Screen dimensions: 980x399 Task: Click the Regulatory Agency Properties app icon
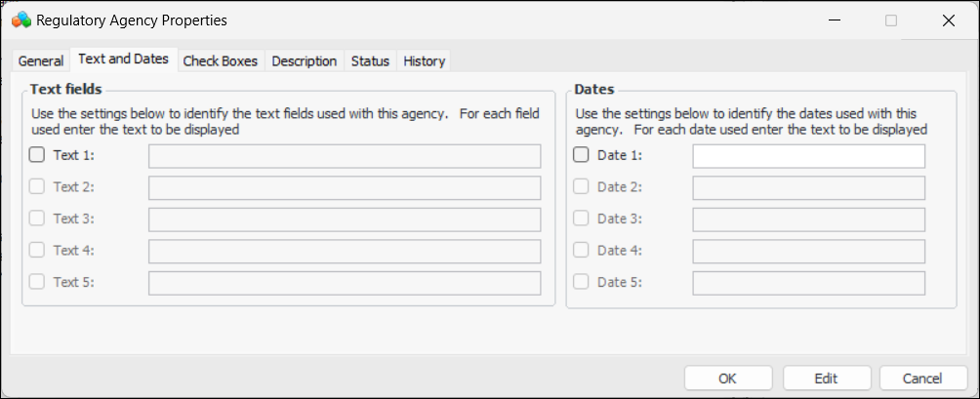[20, 20]
